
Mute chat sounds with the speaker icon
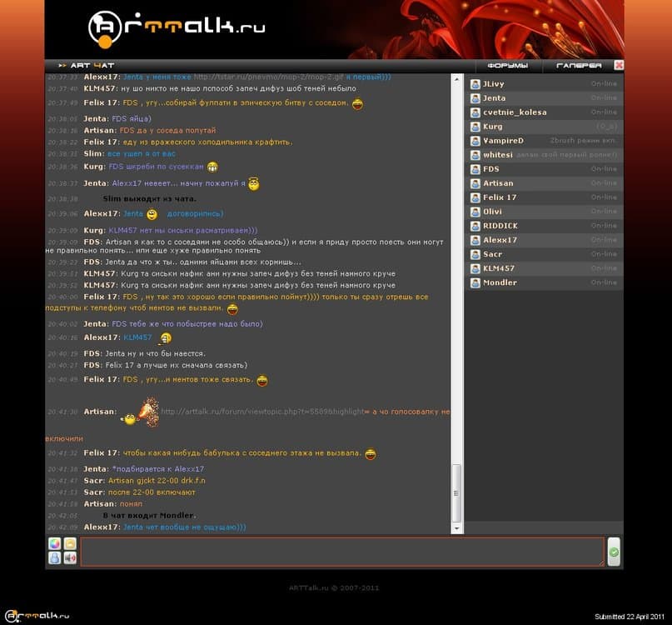pyautogui.click(x=69, y=558)
